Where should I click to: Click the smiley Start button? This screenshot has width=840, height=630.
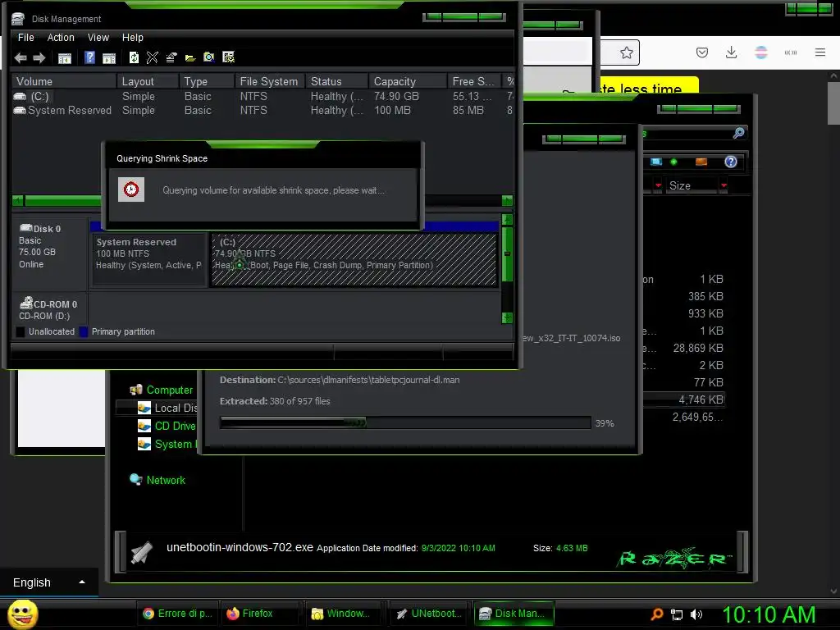(x=22, y=614)
